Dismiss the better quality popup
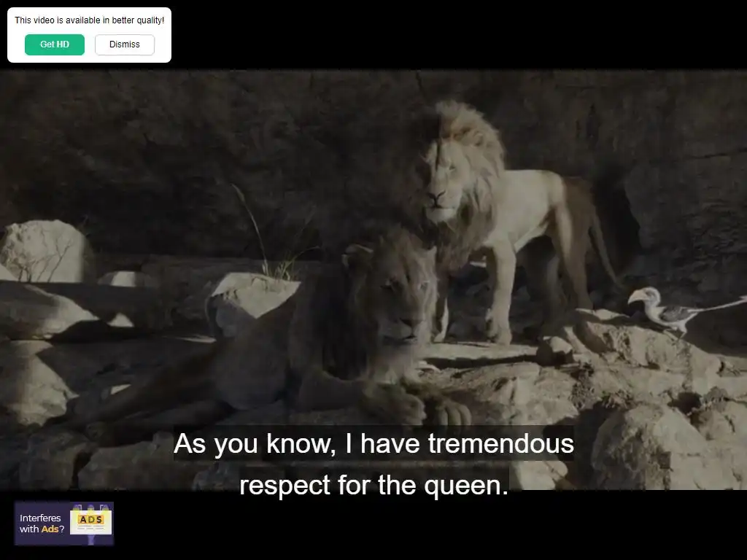Viewport: 747px width, 560px height. 124,44
